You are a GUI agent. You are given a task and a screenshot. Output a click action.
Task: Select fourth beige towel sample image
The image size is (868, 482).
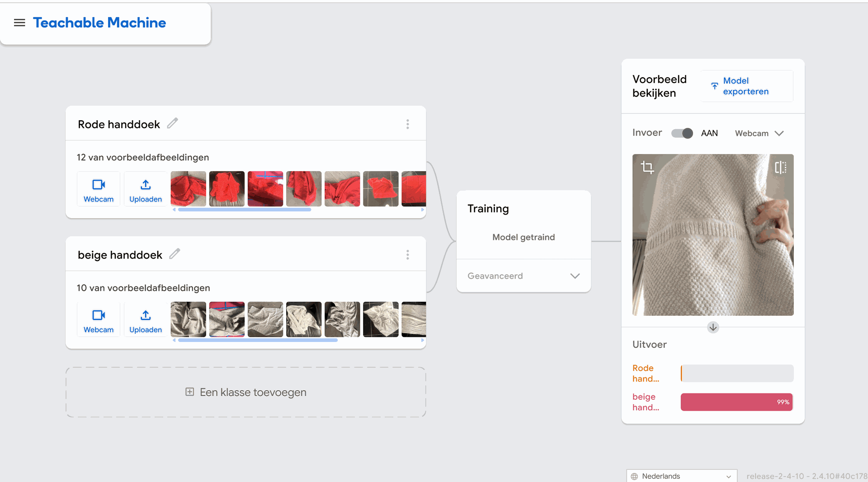(304, 319)
